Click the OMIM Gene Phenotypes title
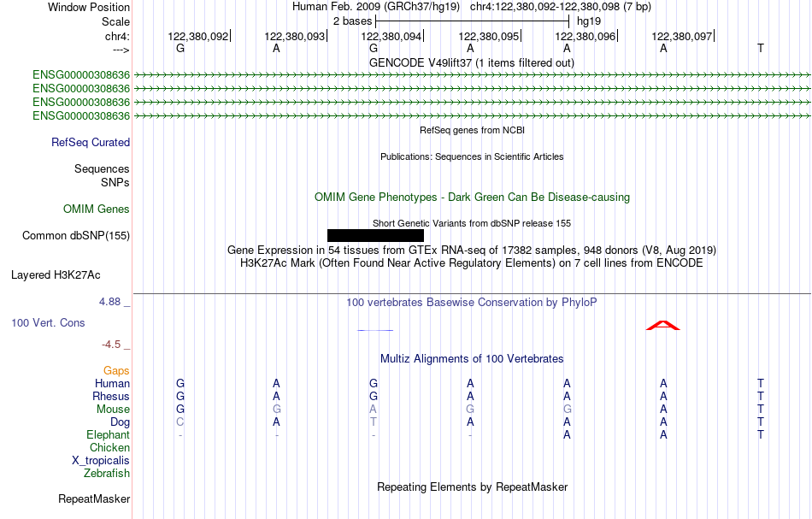Screen dimensions: 812x519 (472, 197)
